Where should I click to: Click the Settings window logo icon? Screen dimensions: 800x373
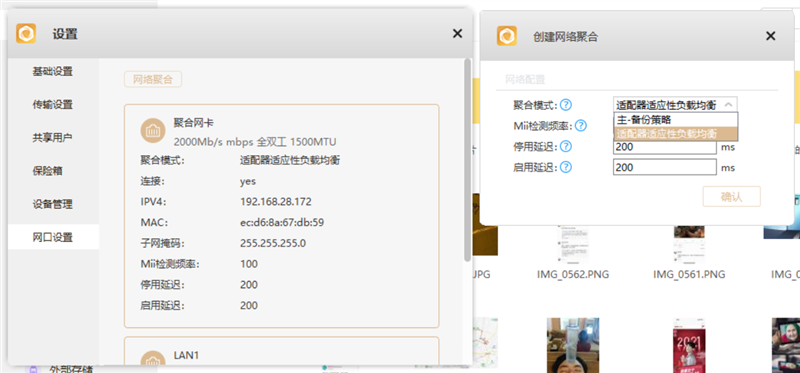26,34
